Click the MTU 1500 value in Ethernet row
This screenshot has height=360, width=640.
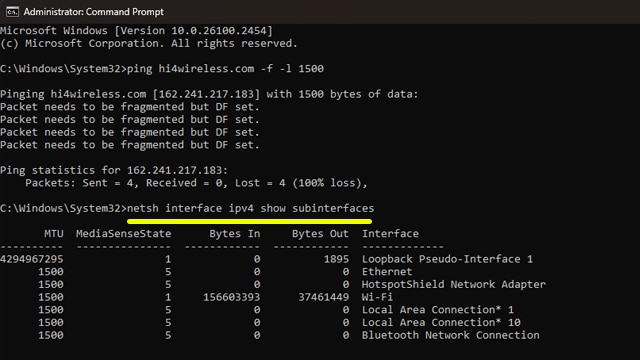tap(51, 272)
